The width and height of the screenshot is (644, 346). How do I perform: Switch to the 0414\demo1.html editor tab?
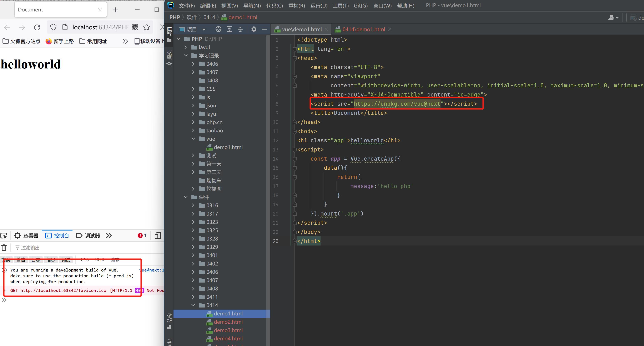tap(363, 29)
